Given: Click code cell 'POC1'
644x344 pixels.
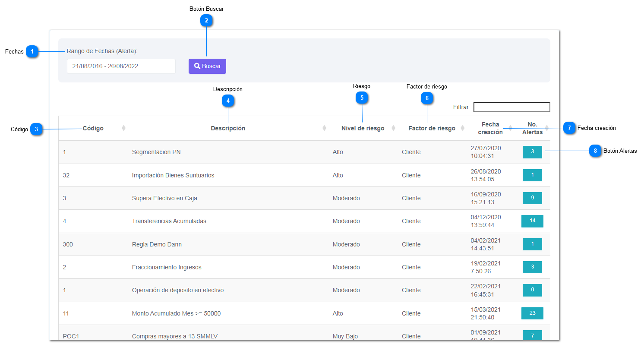Looking at the screenshot, I should 70,336.
